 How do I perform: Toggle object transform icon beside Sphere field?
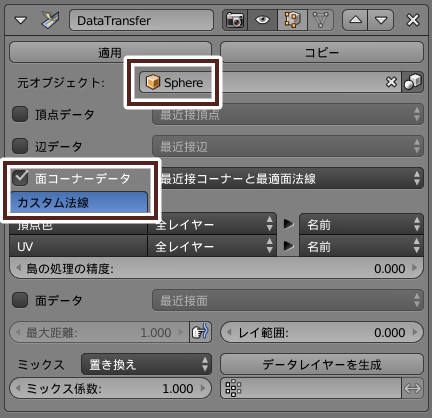click(413, 82)
